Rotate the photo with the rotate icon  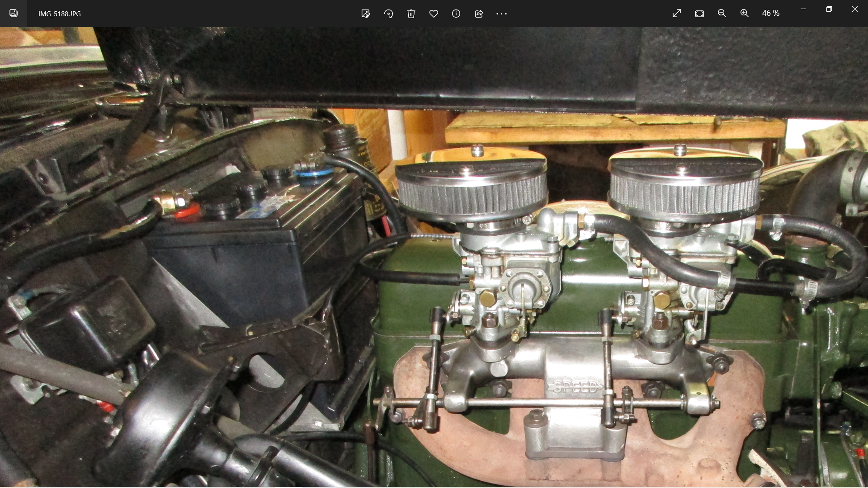coord(388,14)
